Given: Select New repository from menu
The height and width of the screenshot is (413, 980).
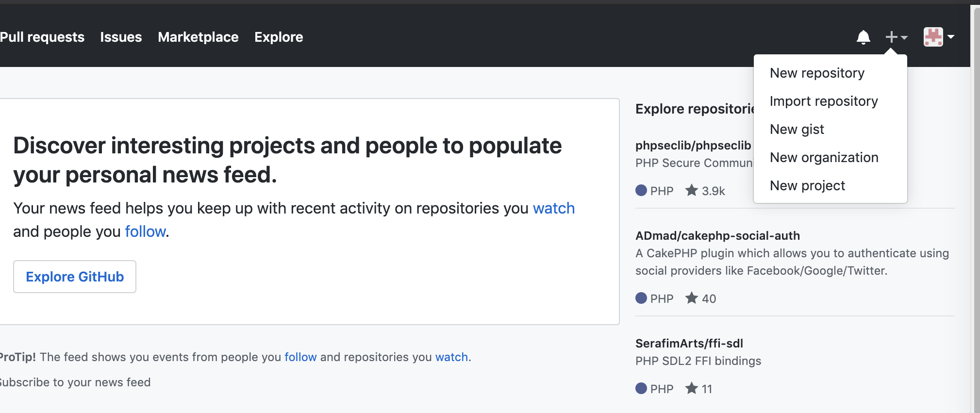Looking at the screenshot, I should coord(830,73).
